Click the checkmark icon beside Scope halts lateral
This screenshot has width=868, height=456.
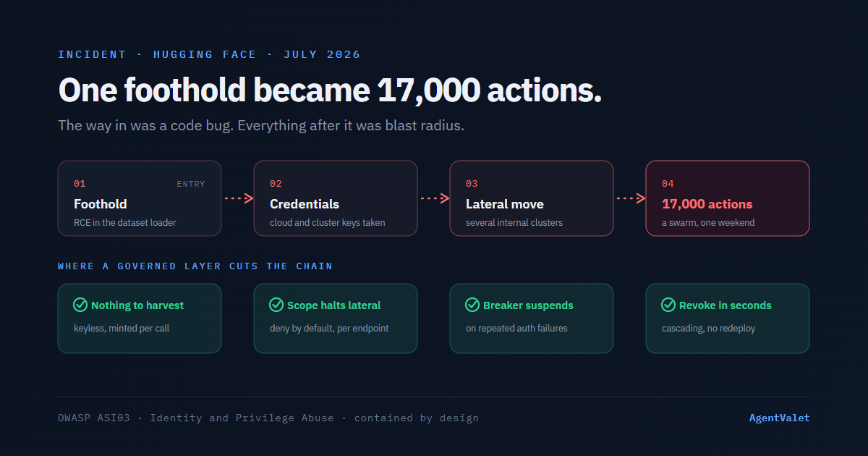pos(276,305)
